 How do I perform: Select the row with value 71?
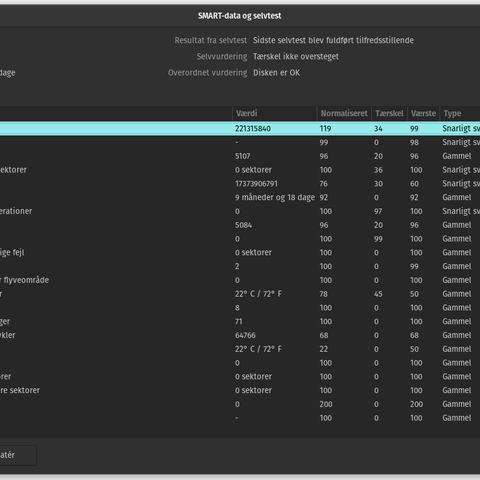point(240,321)
